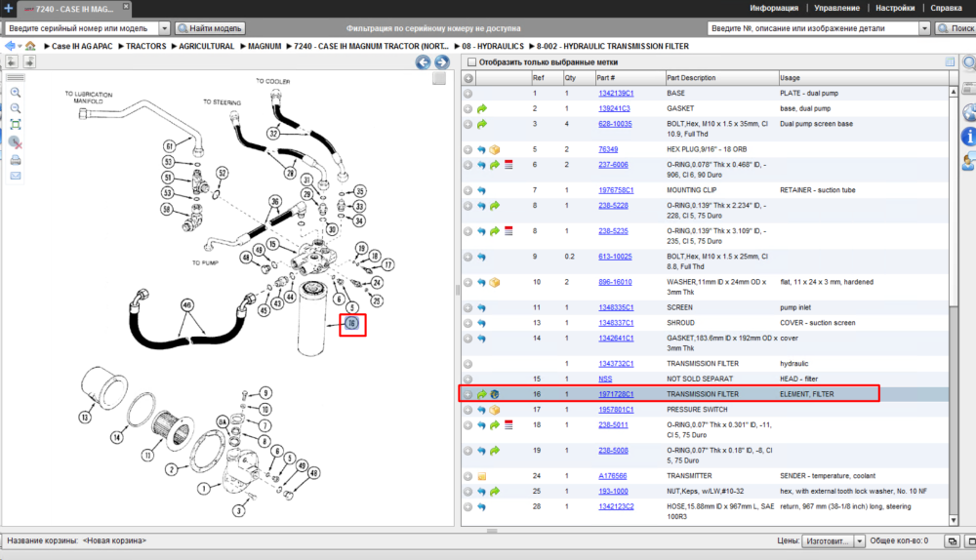Click globe icon on row 16 TRANSMISSION FILTER
The height and width of the screenshot is (560, 976).
point(495,394)
